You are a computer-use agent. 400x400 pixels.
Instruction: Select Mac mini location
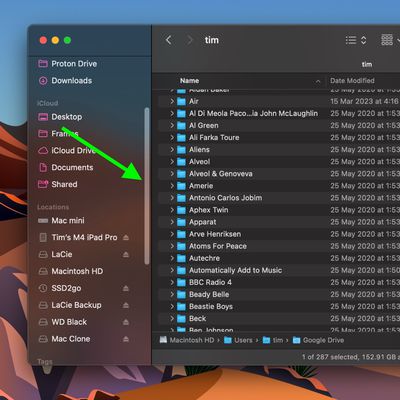pos(61,221)
